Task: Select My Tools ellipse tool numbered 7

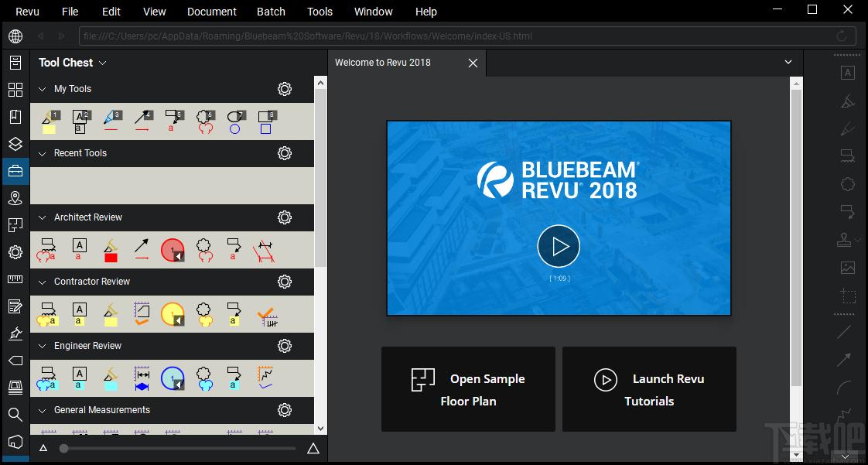Action: coord(236,122)
